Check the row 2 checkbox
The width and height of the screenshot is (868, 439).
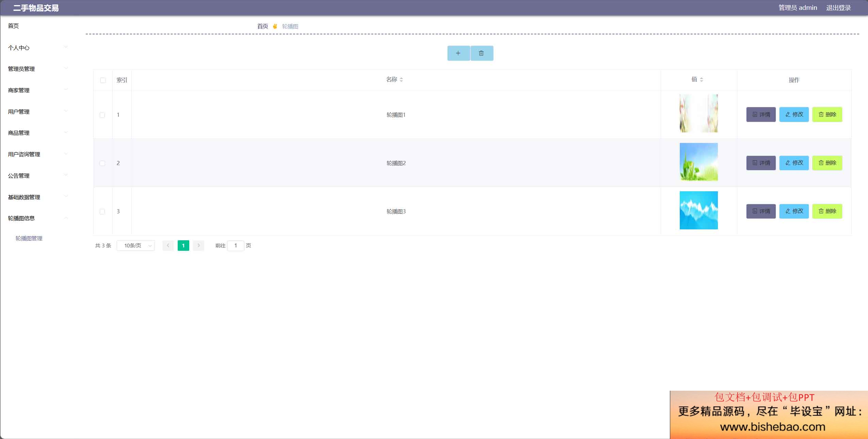click(x=102, y=163)
